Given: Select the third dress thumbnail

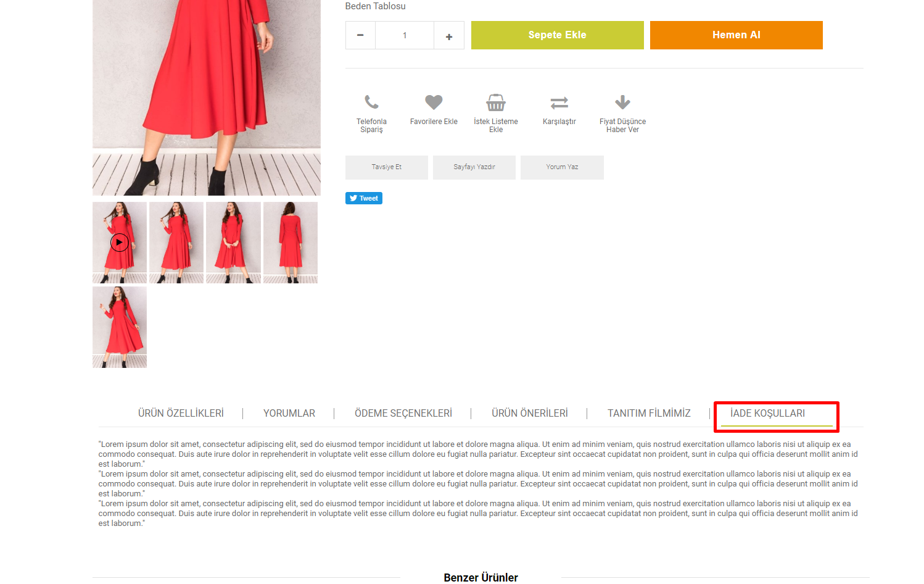Looking at the screenshot, I should pos(233,243).
